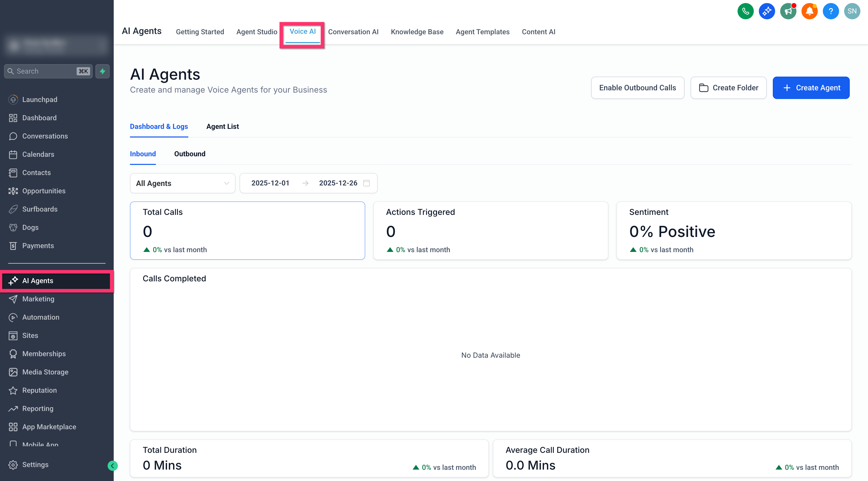The height and width of the screenshot is (481, 868).
Task: Switch to the Outbound tab
Action: point(190,154)
